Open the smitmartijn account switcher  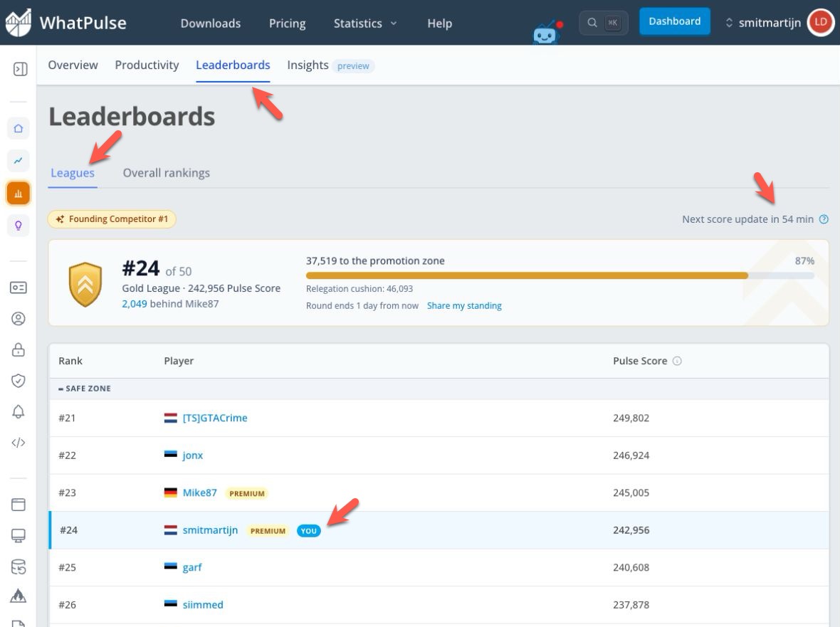[x=763, y=23]
